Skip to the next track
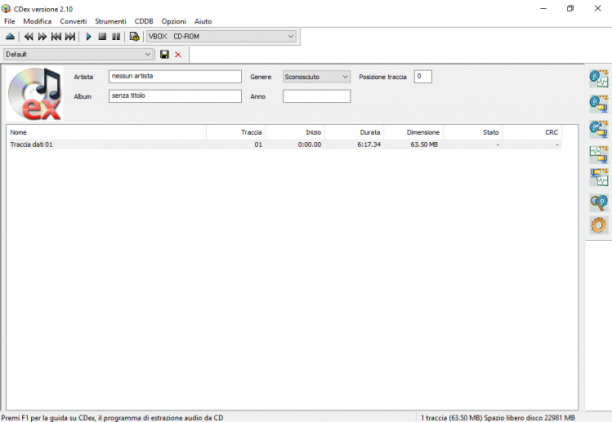612x422 pixels. point(70,37)
